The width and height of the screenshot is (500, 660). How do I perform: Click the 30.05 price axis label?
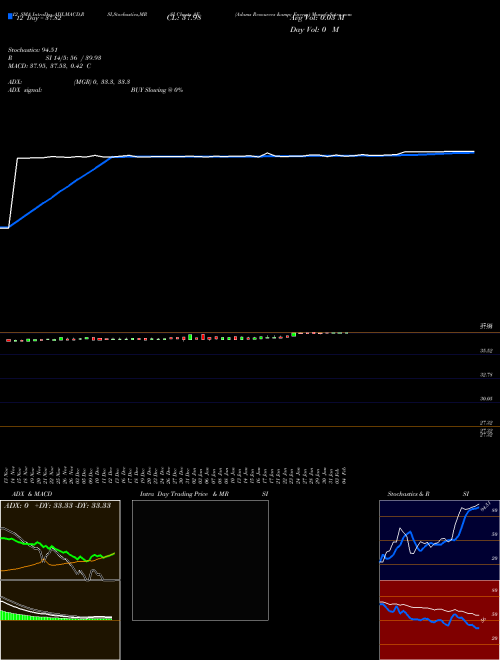[486, 398]
